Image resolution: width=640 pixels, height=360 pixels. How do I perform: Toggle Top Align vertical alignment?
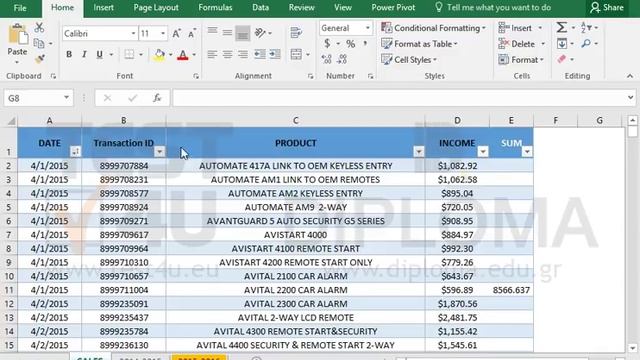click(x=212, y=32)
